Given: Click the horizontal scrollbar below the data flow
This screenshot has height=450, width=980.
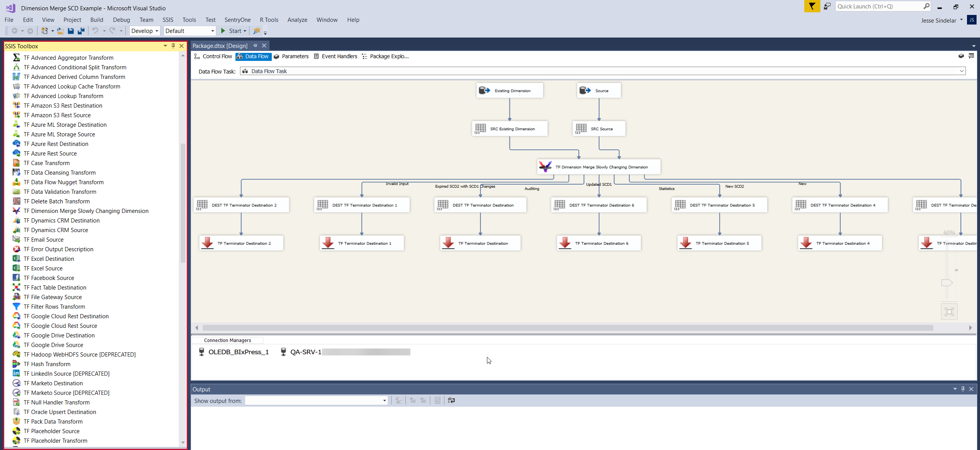Looking at the screenshot, I should coord(574,328).
